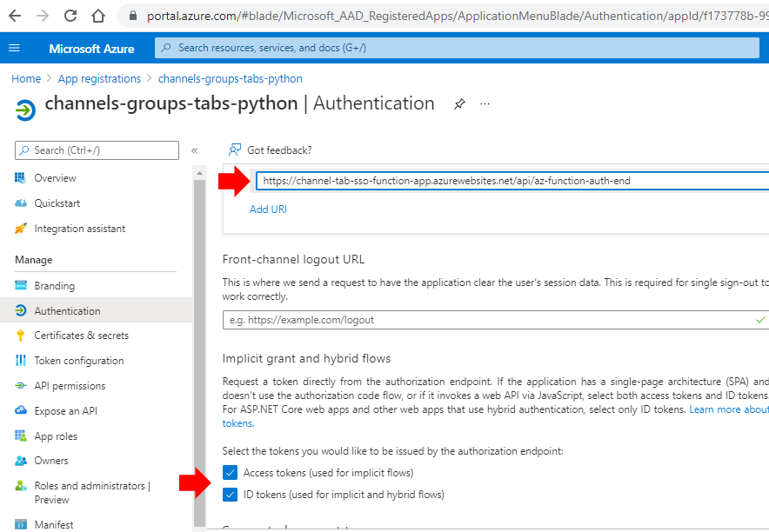Click the Home breadcrumb link

[x=26, y=79]
